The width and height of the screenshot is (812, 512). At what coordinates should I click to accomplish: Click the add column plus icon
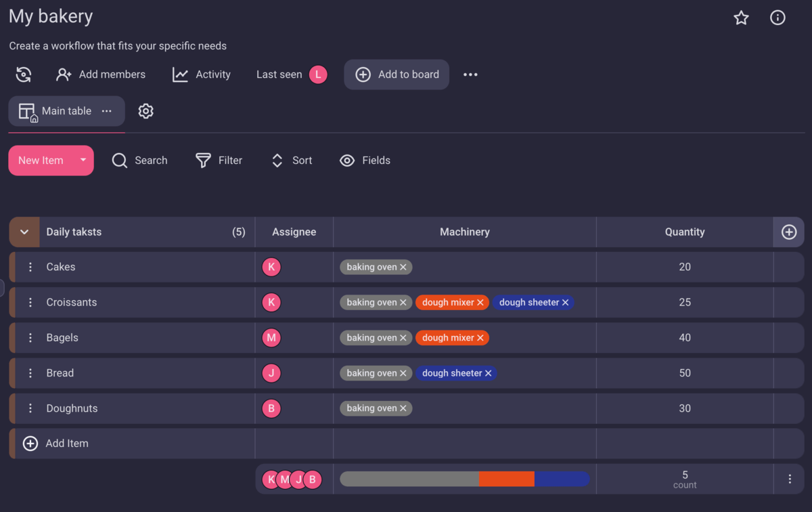click(x=788, y=232)
